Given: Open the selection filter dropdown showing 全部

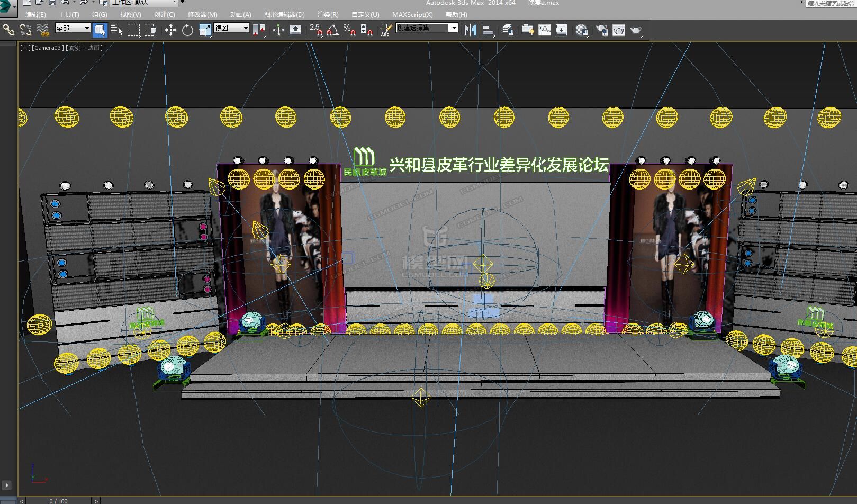Looking at the screenshot, I should pos(73,28).
